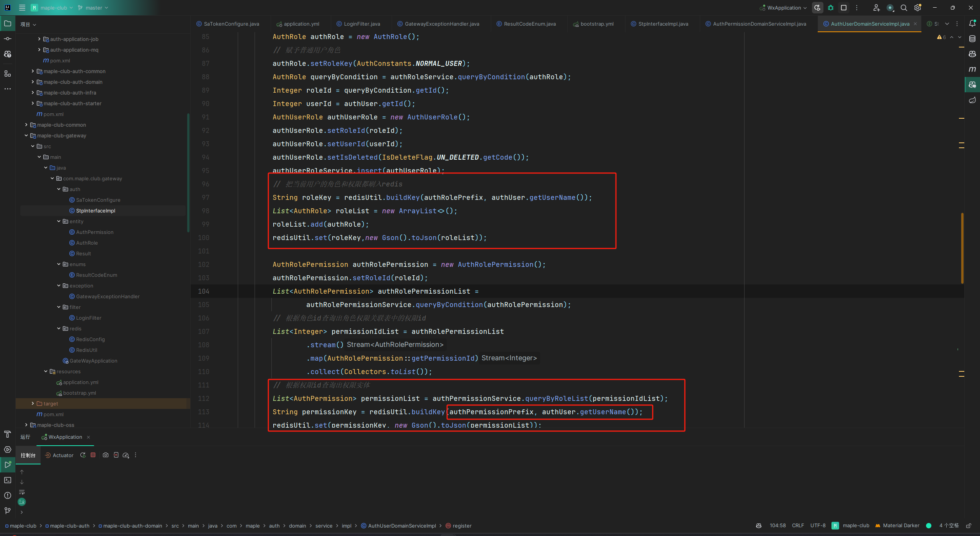Click the 104:58 cursor position indicator
Screen dimensions: 980x536
coord(777,526)
